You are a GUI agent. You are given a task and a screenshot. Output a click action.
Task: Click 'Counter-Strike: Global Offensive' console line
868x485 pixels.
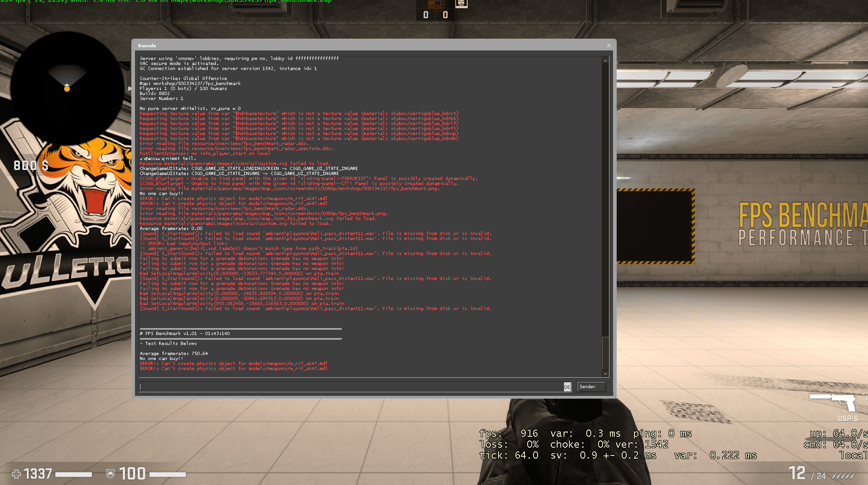tap(183, 79)
